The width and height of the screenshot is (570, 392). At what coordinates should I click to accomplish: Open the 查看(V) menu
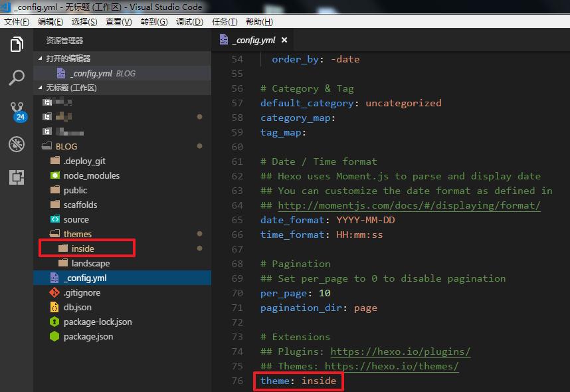coord(118,22)
